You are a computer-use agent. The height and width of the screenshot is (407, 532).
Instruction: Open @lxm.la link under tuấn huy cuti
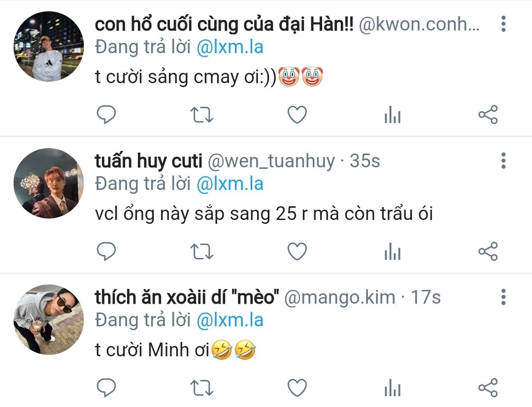[x=230, y=184]
